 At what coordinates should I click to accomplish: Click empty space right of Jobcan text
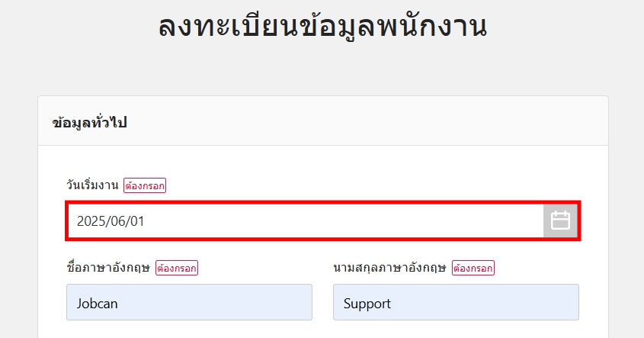tap(229, 303)
